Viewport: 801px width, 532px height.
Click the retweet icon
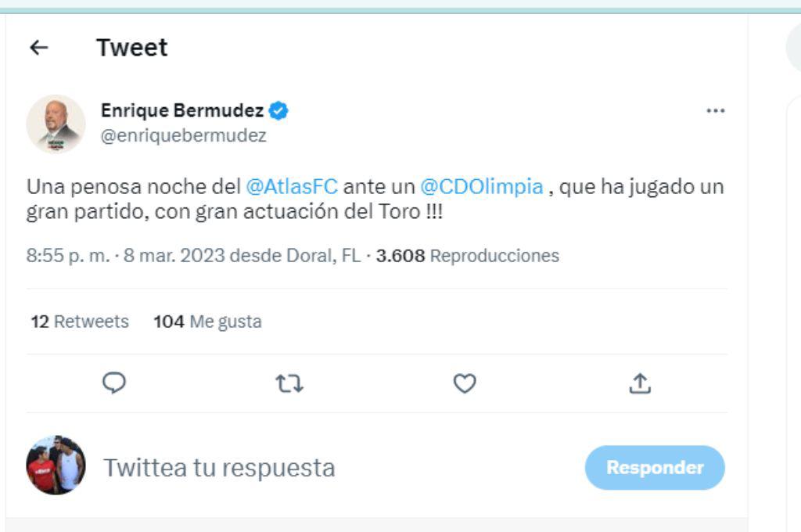[x=290, y=383]
